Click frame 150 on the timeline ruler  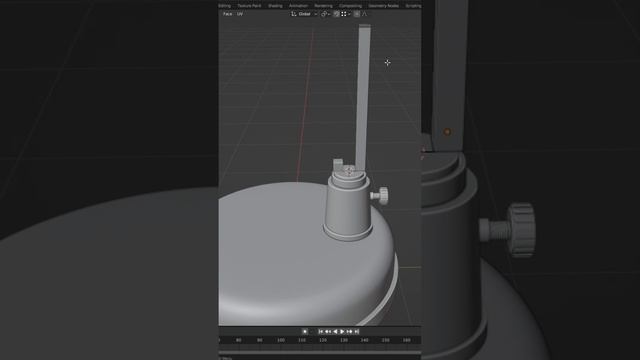(385, 340)
